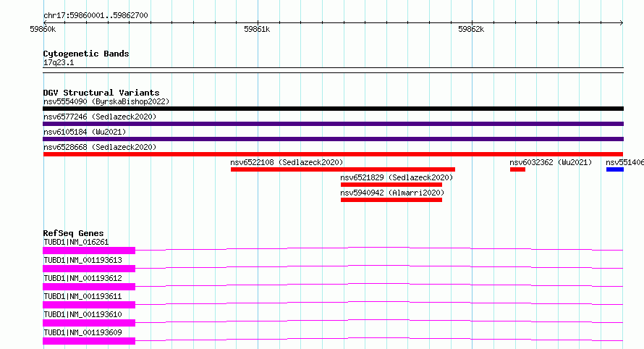Click the nsv5940942 (Almarri2020) label
Screen dimensions: 644x349
[392, 193]
